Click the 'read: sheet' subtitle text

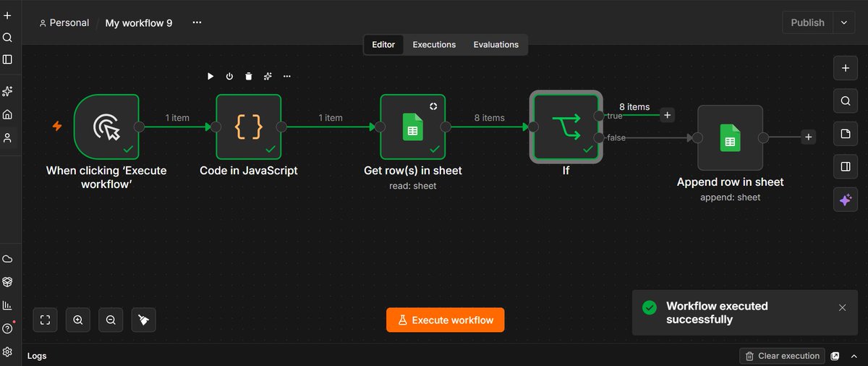[x=412, y=186]
